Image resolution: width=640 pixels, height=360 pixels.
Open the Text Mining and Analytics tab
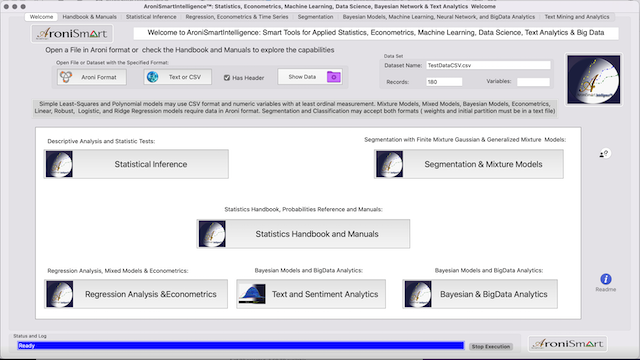coord(577,17)
